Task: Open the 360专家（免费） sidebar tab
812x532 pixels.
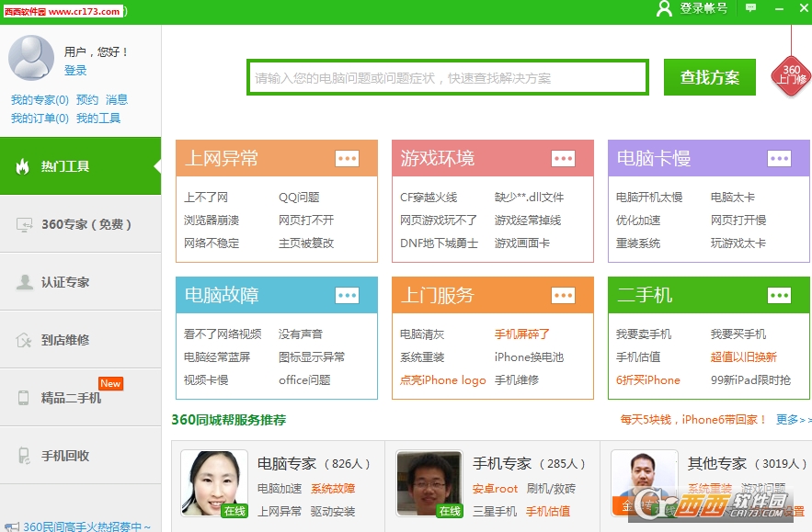Action: [x=86, y=224]
